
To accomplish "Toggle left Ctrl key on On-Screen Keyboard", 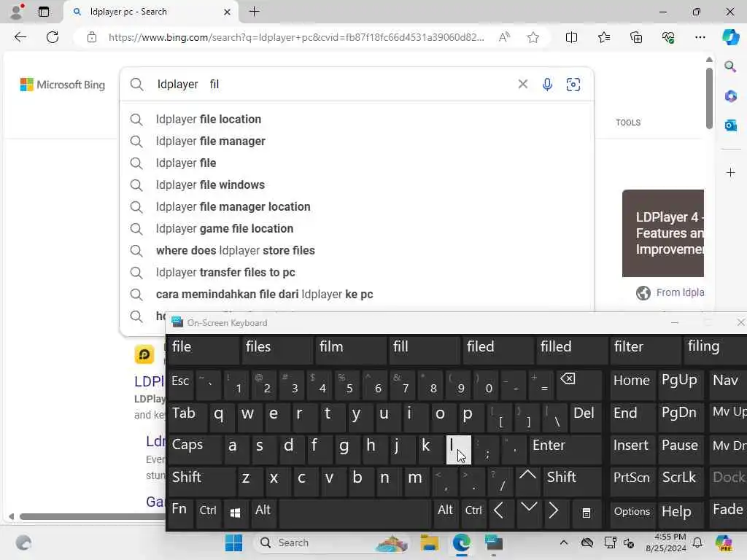I will click(x=208, y=513).
